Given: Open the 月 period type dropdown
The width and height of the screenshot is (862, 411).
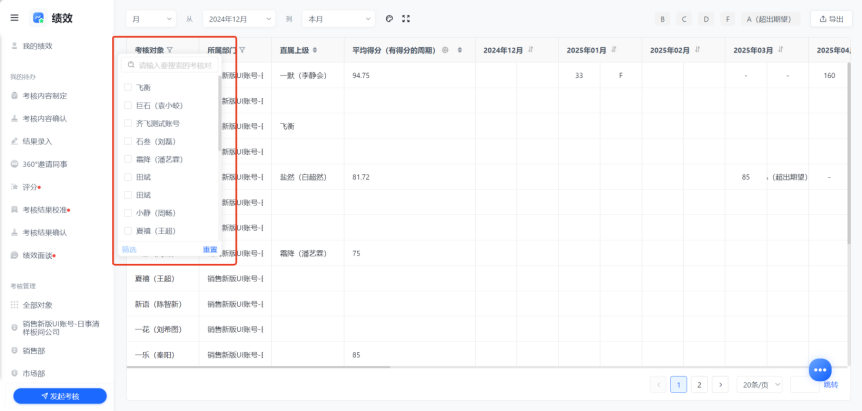Looking at the screenshot, I should pyautogui.click(x=151, y=19).
